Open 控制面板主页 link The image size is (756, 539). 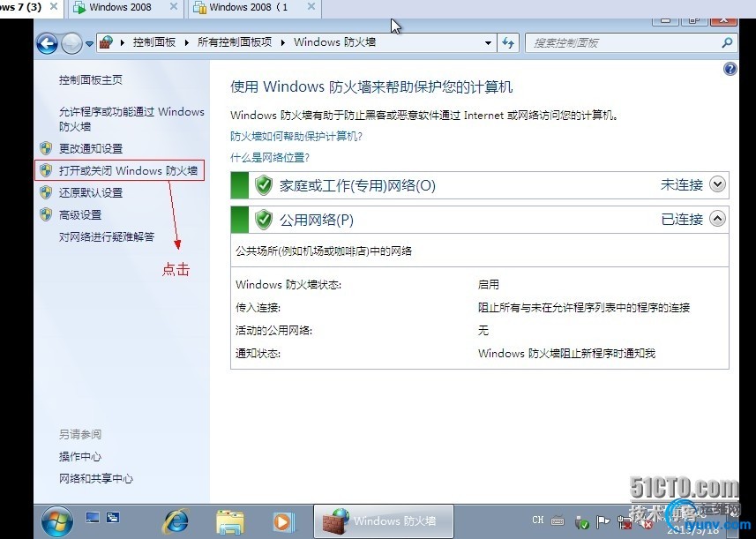[91, 79]
